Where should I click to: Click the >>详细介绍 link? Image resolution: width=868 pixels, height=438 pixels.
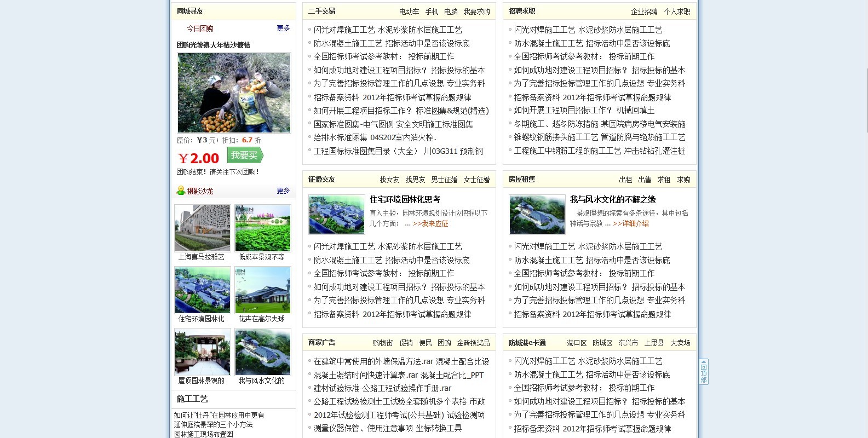click(631, 223)
